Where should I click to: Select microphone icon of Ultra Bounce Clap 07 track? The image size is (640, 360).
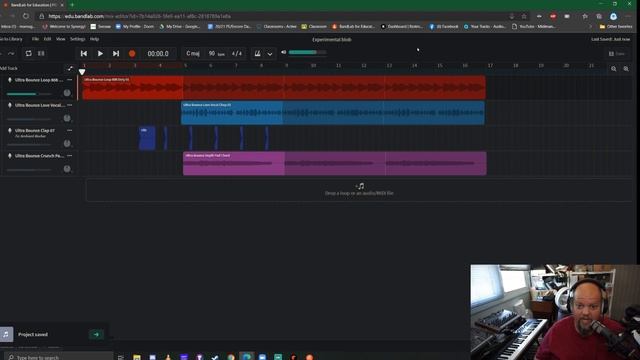pyautogui.click(x=10, y=131)
